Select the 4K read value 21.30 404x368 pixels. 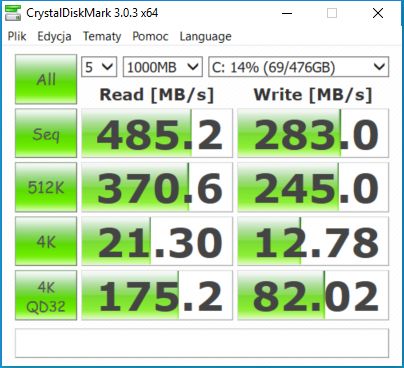(x=157, y=241)
